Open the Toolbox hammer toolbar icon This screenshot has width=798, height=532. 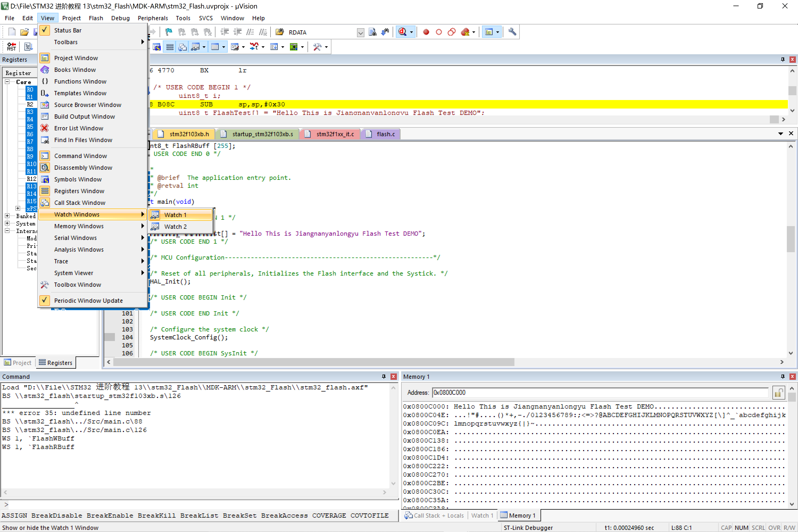tap(317, 47)
